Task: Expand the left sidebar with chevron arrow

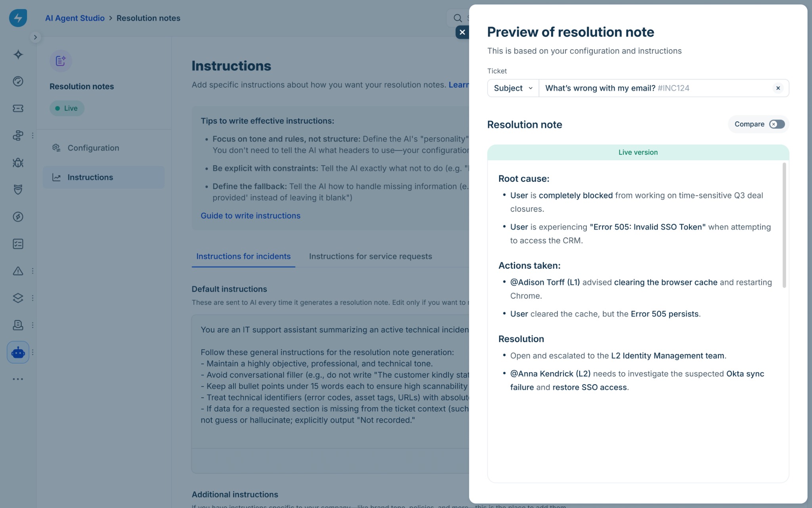Action: pos(35,37)
